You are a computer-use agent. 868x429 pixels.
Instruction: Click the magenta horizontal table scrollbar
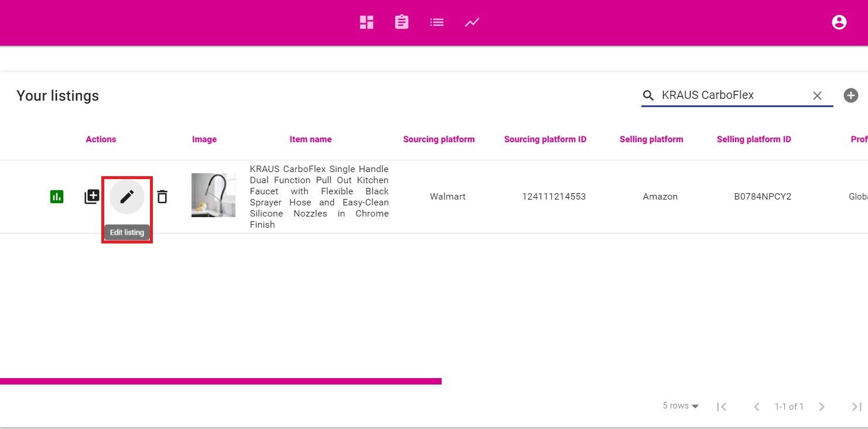221,381
